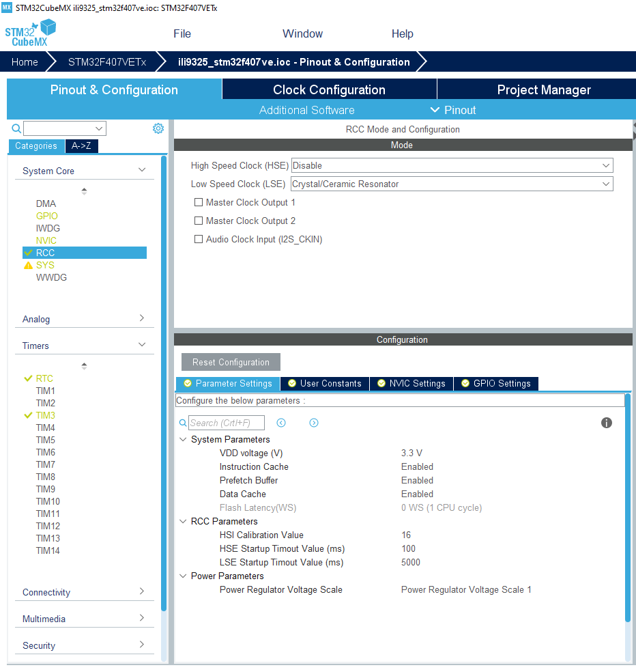The width and height of the screenshot is (636, 672).
Task: Enable Master Clock Output 1 checkbox
Action: coord(199,202)
